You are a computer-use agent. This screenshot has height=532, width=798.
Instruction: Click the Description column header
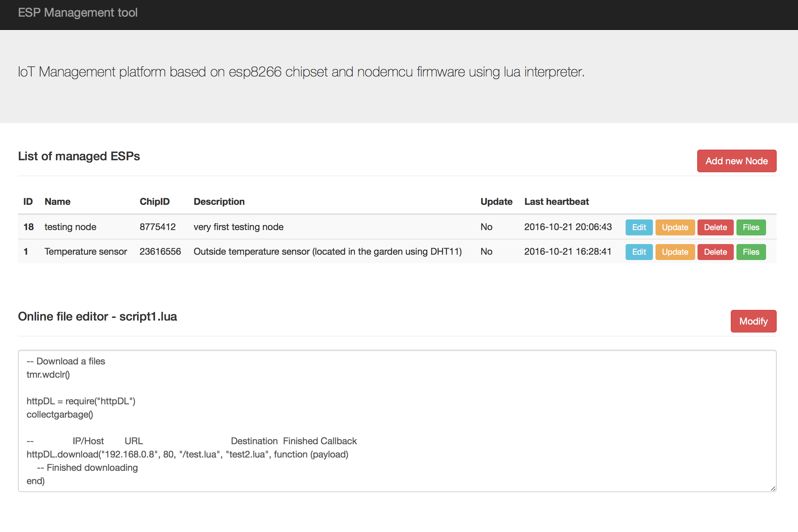219,202
